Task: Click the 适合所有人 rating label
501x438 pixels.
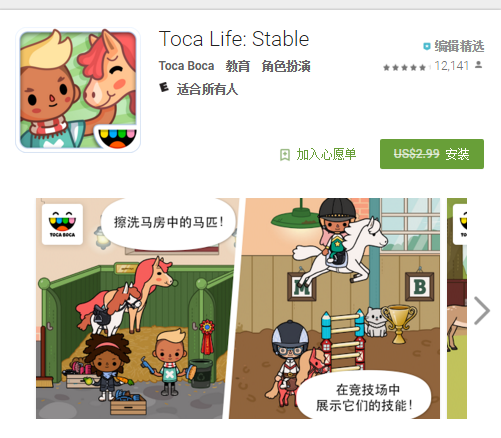Action: pos(207,89)
